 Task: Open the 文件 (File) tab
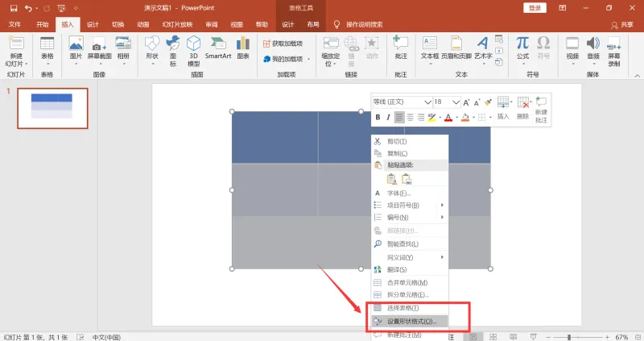click(x=14, y=25)
